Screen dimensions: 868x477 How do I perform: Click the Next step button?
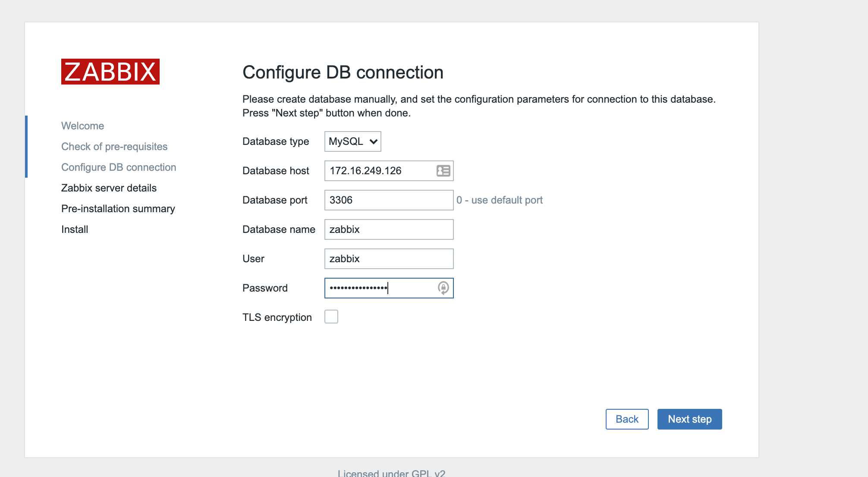pyautogui.click(x=689, y=419)
